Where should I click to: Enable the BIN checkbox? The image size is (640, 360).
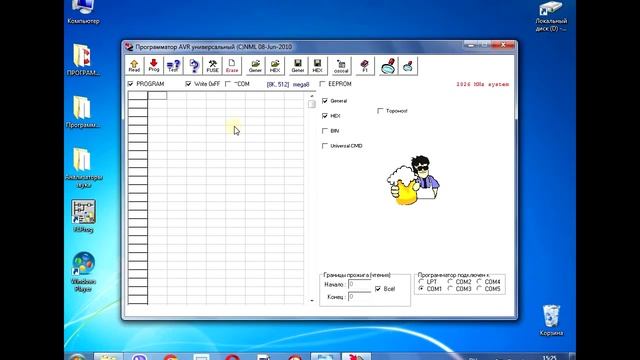point(325,131)
